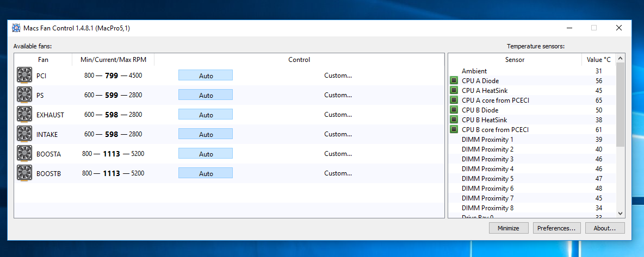Click the CPU B HeatSink chip icon
The image size is (644, 257).
tap(454, 120)
